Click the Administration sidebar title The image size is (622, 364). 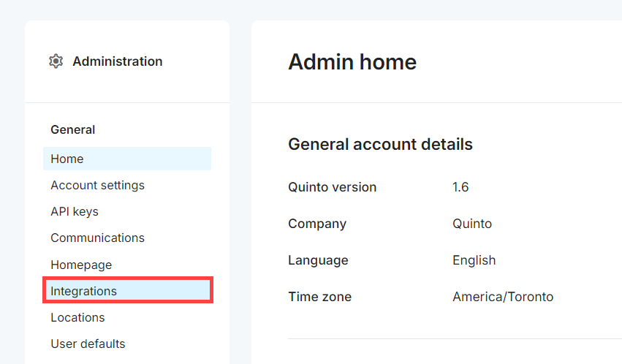tap(117, 61)
